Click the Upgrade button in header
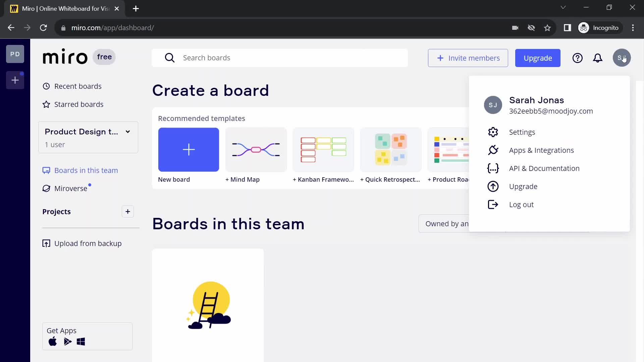 click(538, 58)
